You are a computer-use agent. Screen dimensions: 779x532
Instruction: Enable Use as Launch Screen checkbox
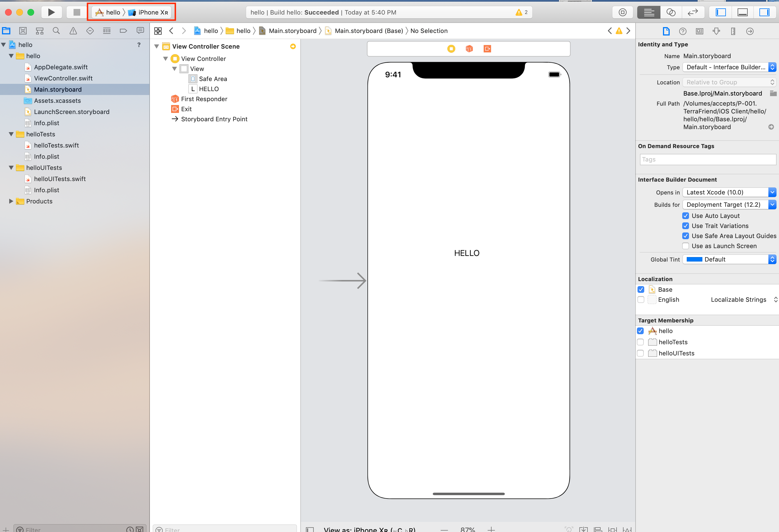686,246
